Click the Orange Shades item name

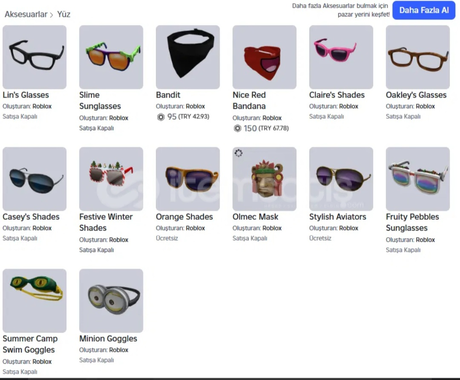click(x=184, y=217)
